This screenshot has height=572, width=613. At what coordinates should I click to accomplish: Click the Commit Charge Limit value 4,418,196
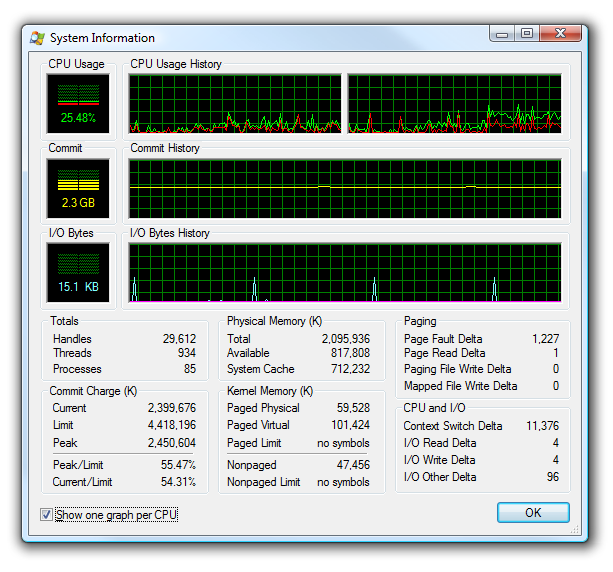(172, 425)
